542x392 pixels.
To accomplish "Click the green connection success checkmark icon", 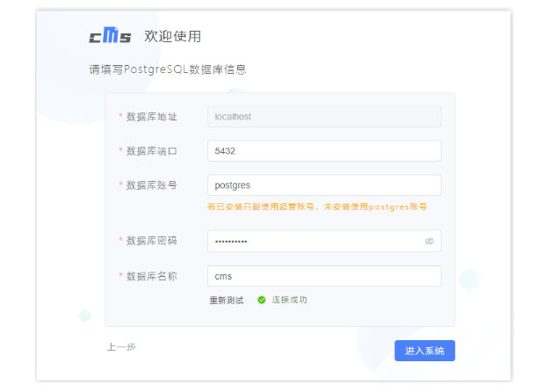I will click(x=262, y=300).
